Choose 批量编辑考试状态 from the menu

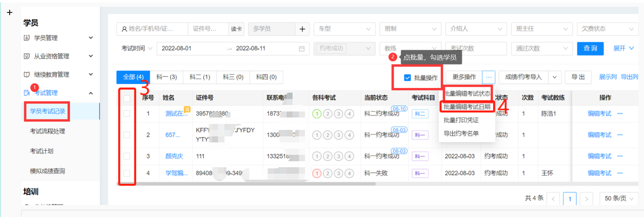click(467, 94)
